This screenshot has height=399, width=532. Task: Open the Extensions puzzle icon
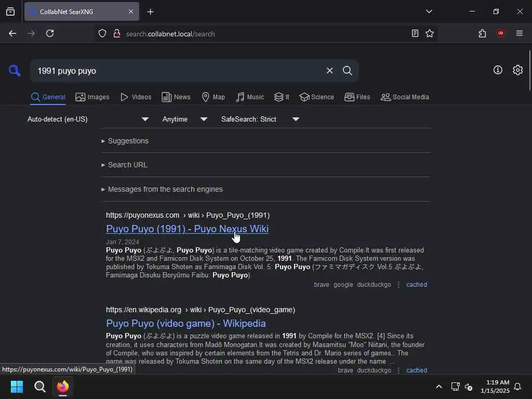(x=482, y=34)
